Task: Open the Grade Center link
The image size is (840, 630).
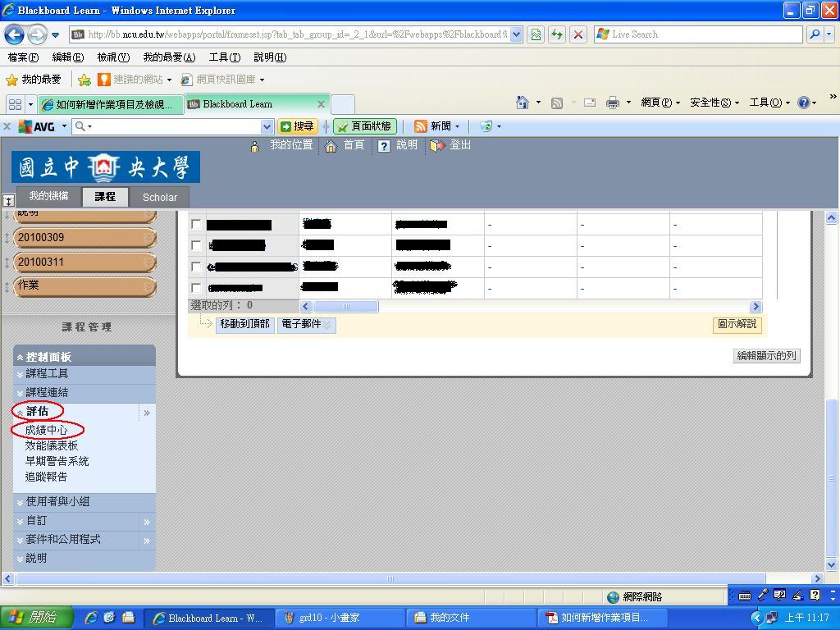Action: coord(46,430)
